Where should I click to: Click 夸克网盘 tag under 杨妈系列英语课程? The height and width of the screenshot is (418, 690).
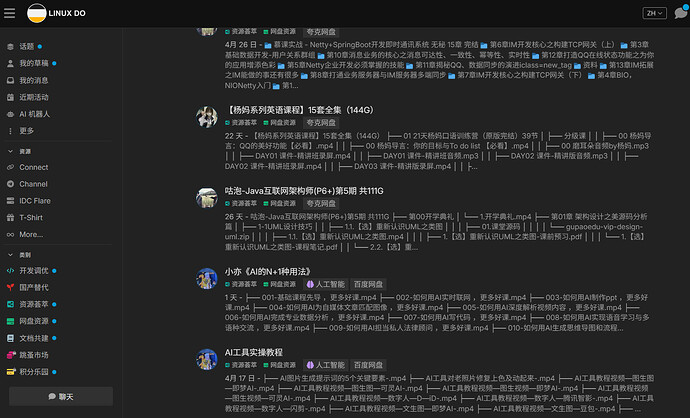[x=321, y=123]
